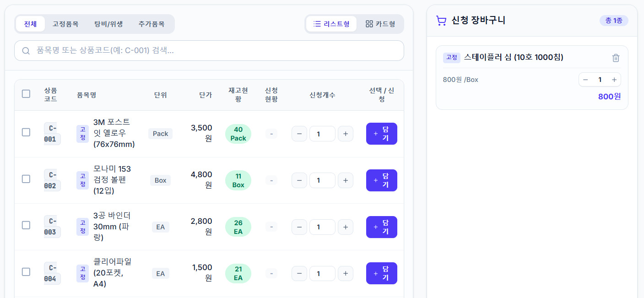This screenshot has width=644, height=298.
Task: Check the box for item C-004
Action: 26,272
